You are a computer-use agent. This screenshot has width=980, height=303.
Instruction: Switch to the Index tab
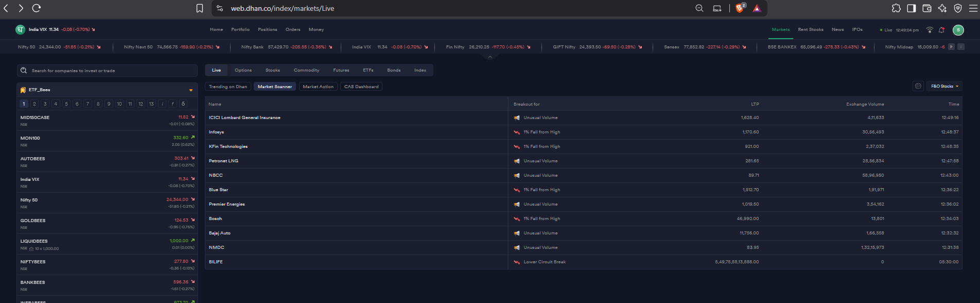coord(420,70)
